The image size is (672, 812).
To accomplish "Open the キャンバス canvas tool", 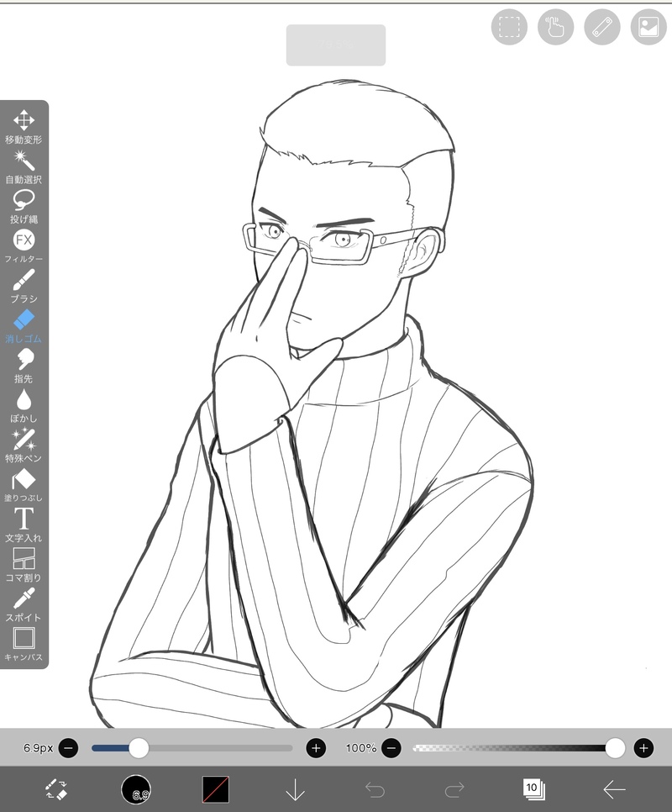I will 24,644.
